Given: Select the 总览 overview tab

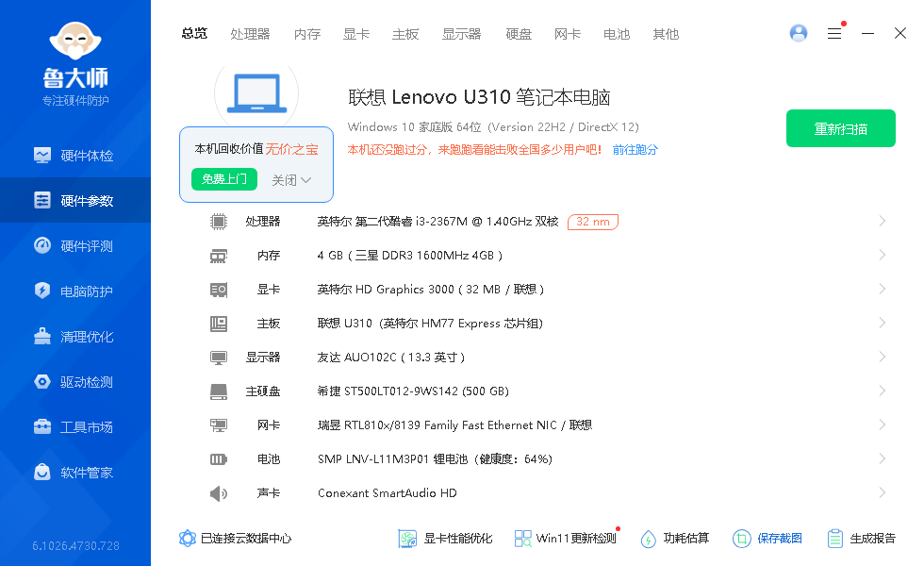Looking at the screenshot, I should 194,34.
